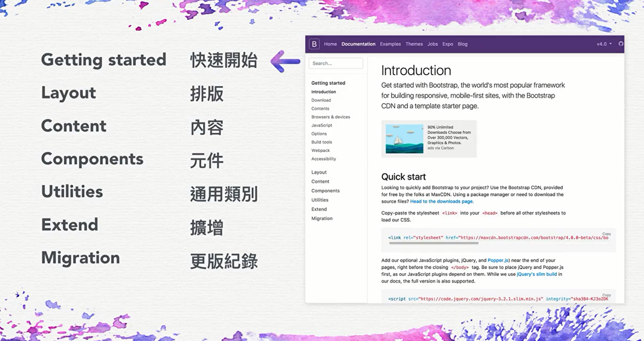Screen dimensions: 644x341
Task: Open Expo from the navbar
Action: pyautogui.click(x=448, y=44)
